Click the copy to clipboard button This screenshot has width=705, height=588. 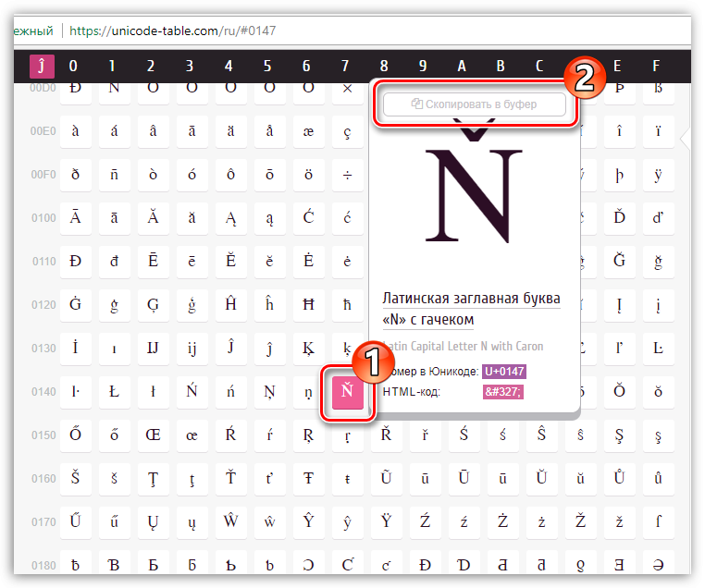[474, 104]
